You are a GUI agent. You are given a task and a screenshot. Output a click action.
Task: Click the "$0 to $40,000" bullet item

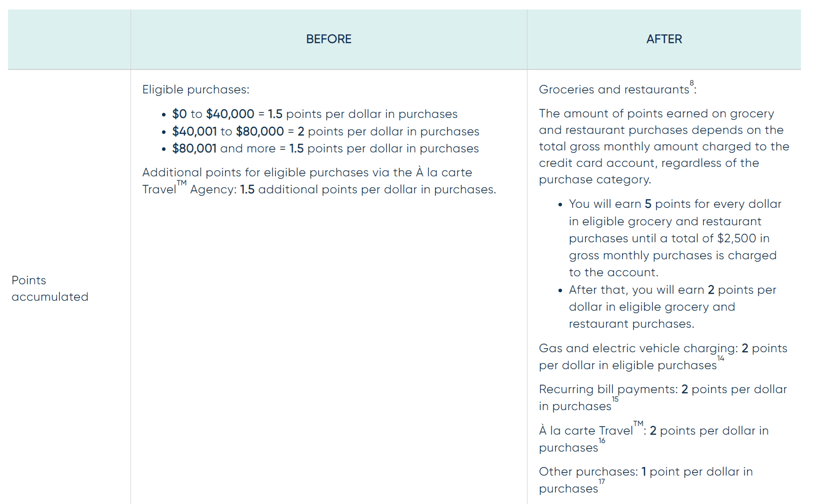(314, 114)
